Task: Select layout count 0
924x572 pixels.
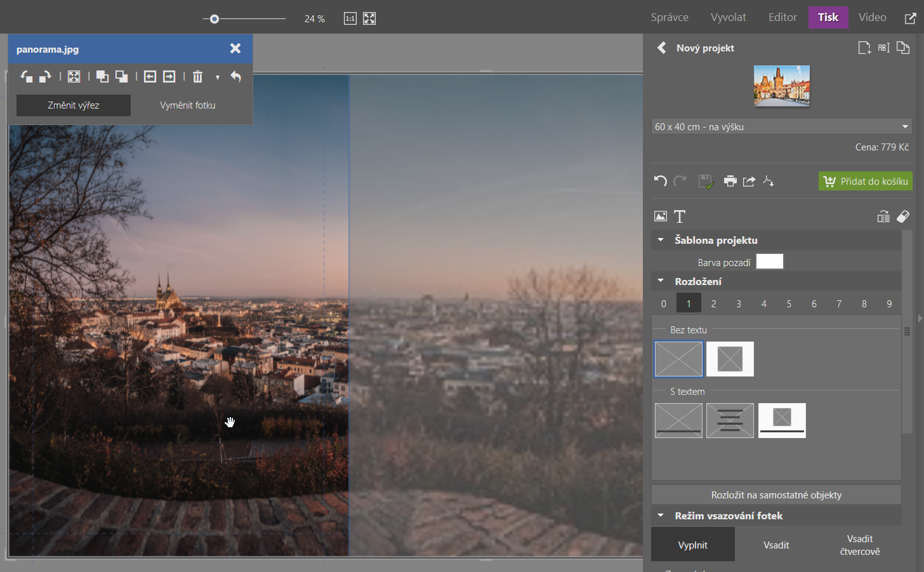Action: [664, 303]
